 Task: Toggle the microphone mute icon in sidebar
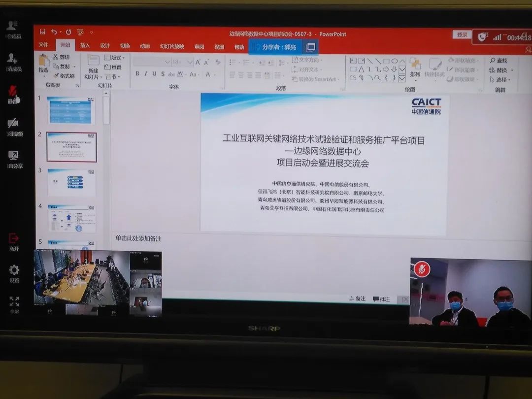14,92
